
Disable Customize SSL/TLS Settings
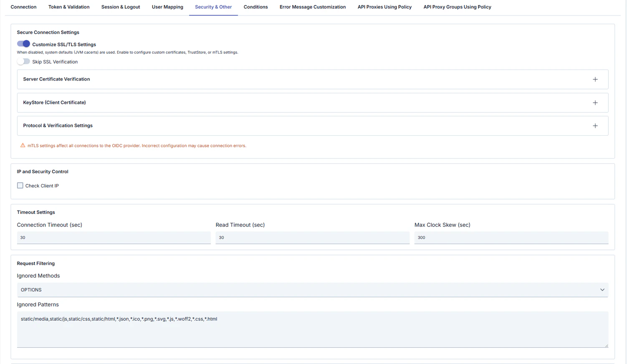[24, 44]
